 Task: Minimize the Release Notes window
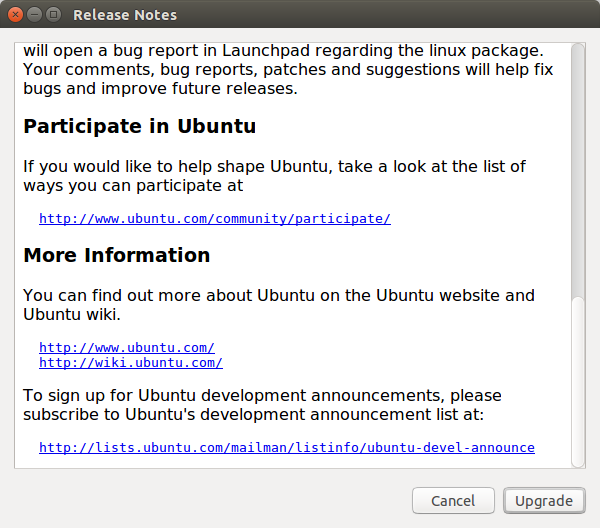(34, 15)
